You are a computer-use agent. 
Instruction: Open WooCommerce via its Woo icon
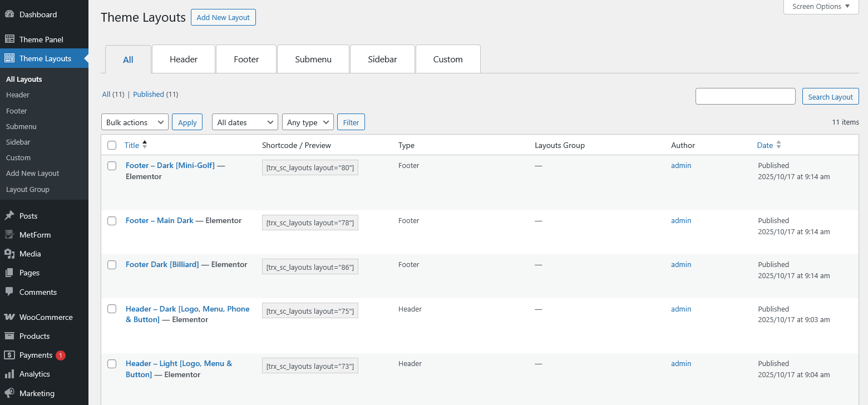click(x=9, y=317)
